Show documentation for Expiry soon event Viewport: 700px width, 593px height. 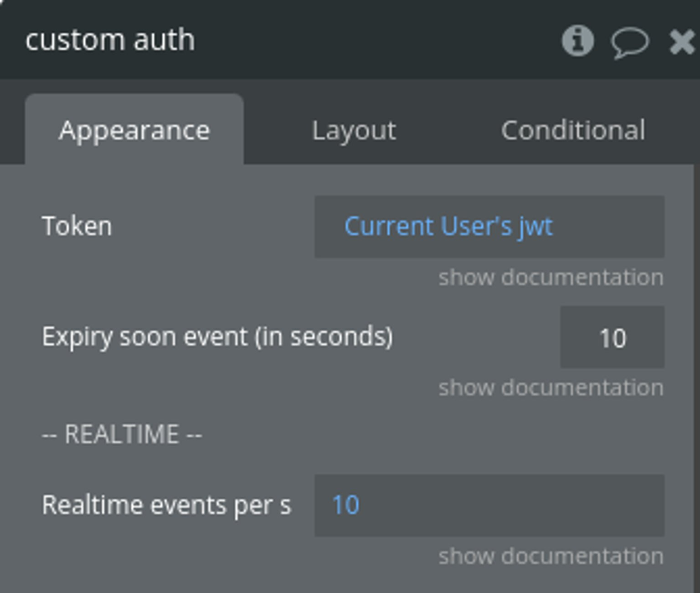click(x=551, y=388)
